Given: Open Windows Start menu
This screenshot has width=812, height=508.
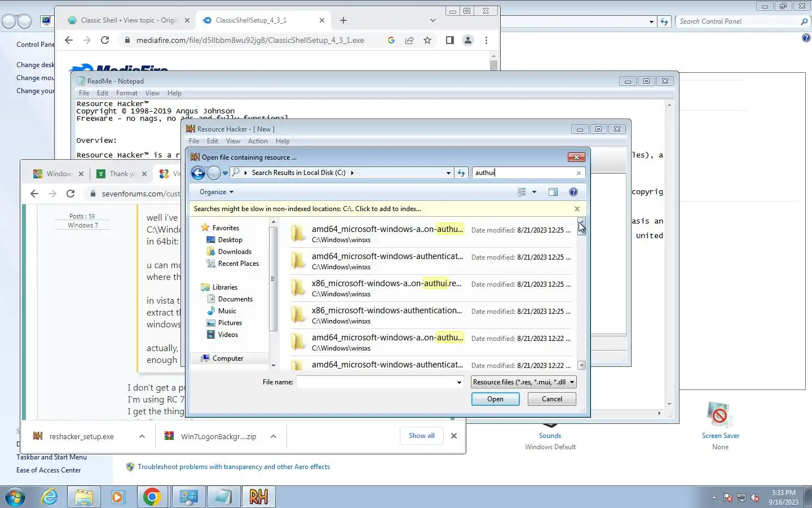Looking at the screenshot, I should point(15,497).
